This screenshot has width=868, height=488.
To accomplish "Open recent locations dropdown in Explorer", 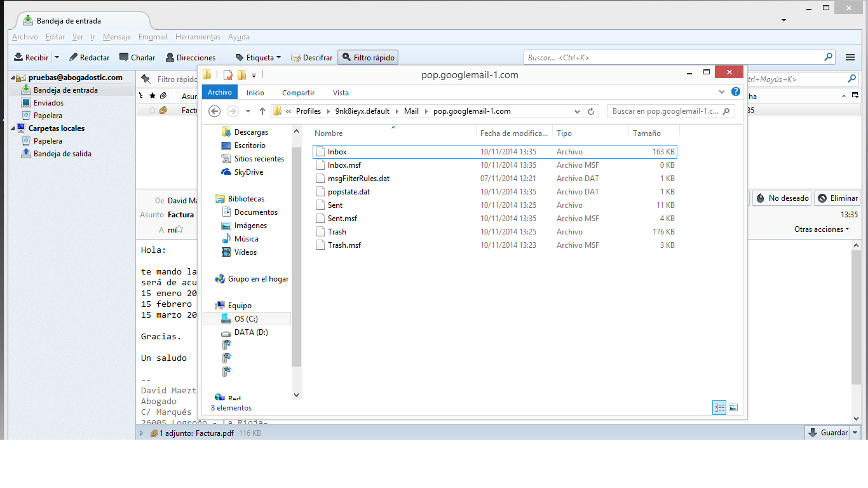I will (x=248, y=111).
